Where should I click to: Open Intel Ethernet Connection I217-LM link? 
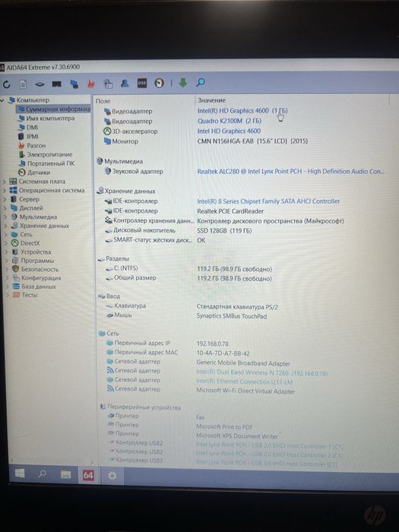coord(244,382)
